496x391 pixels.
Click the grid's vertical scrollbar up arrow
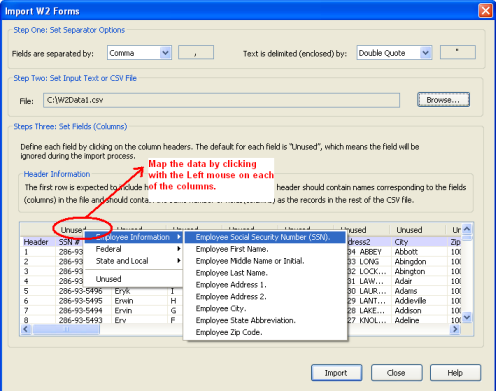pyautogui.click(x=467, y=229)
